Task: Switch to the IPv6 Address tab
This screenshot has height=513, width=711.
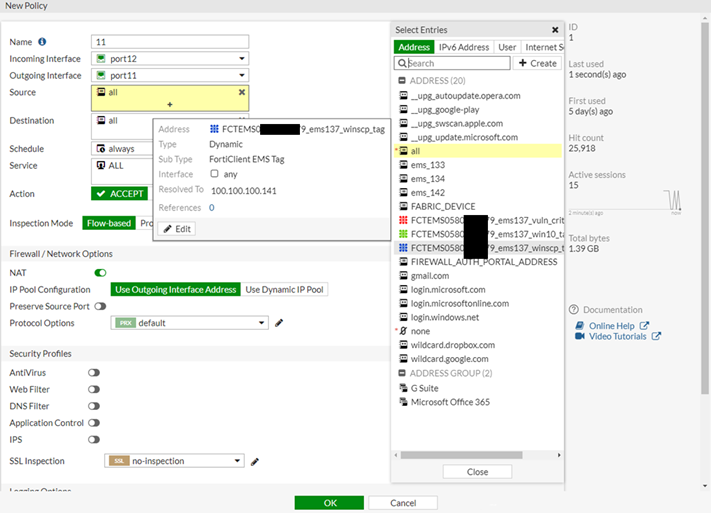Action: tap(465, 47)
